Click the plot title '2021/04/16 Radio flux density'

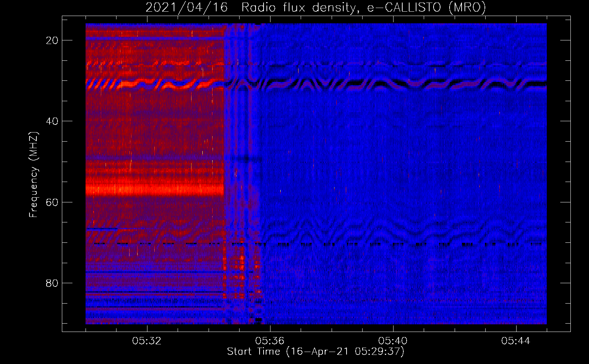point(316,7)
